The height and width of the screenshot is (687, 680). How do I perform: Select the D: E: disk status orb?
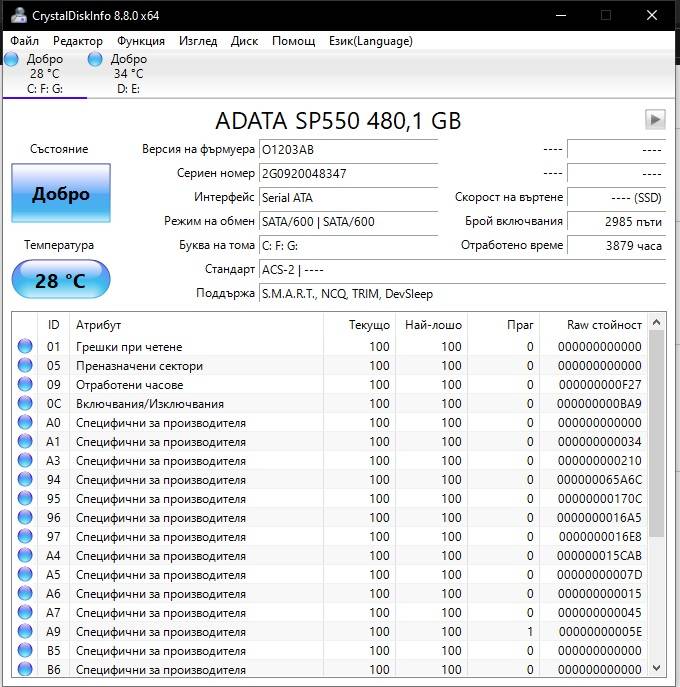[95, 59]
